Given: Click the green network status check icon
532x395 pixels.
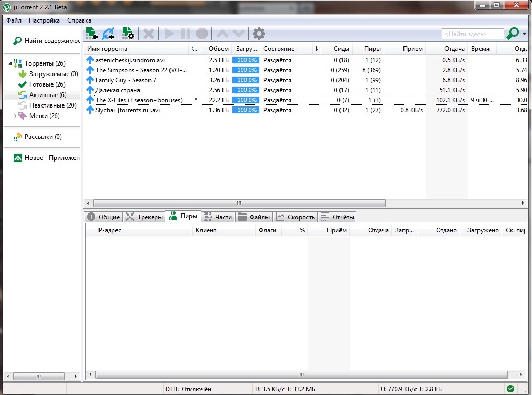Looking at the screenshot, I should [510, 389].
